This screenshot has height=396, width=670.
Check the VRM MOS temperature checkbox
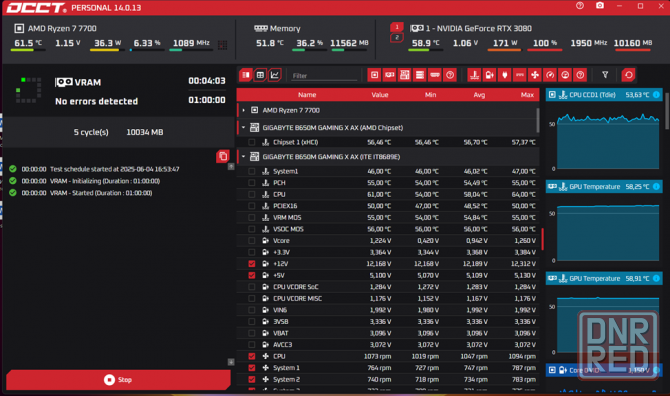point(252,218)
